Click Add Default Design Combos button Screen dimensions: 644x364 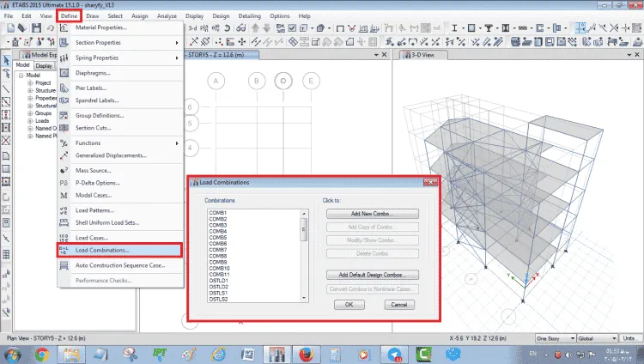point(373,275)
